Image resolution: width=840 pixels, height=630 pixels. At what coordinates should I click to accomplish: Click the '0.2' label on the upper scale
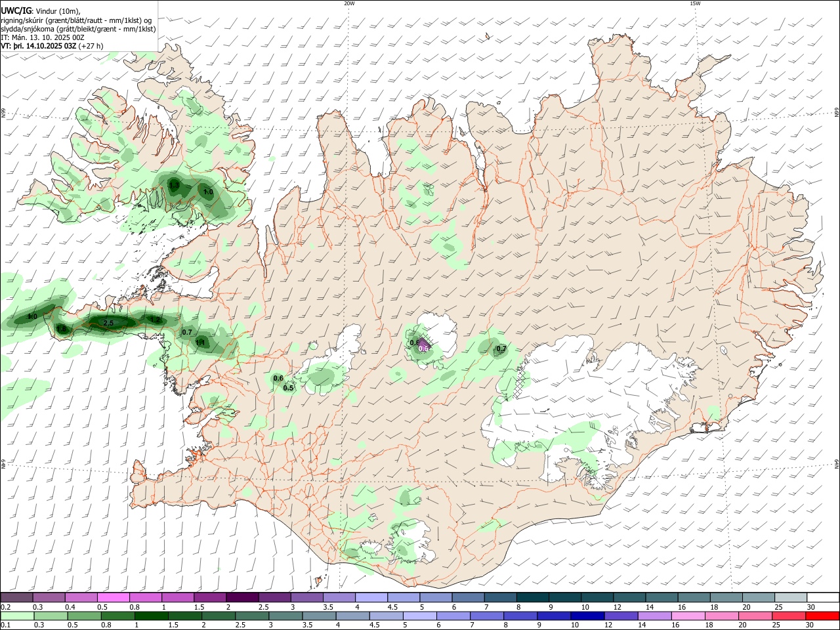[x=6, y=607]
